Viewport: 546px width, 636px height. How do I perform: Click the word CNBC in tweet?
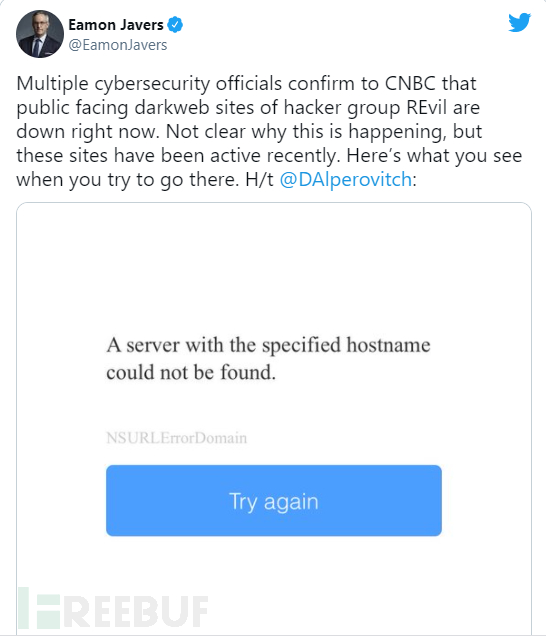[410, 84]
